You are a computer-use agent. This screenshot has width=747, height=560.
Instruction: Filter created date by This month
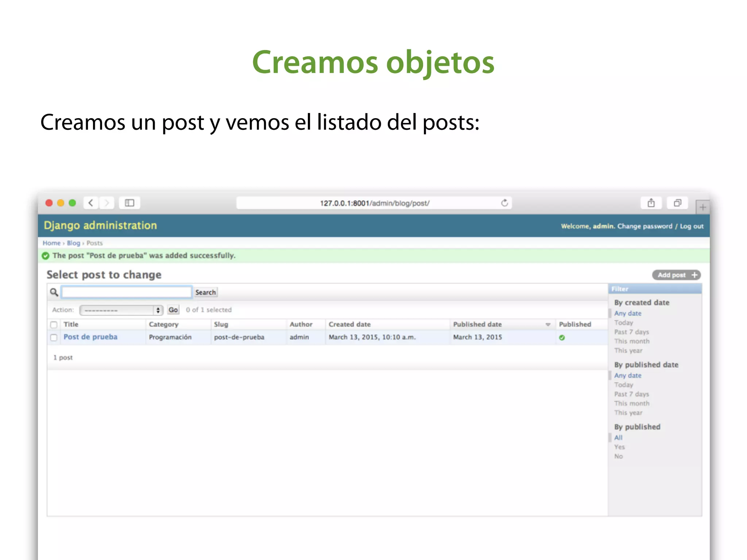point(632,341)
